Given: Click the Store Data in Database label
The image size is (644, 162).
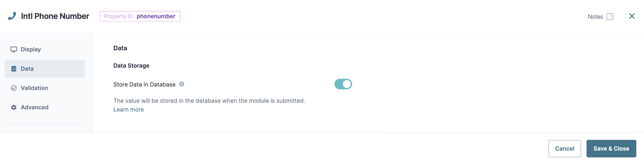Looking at the screenshot, I should (144, 85).
